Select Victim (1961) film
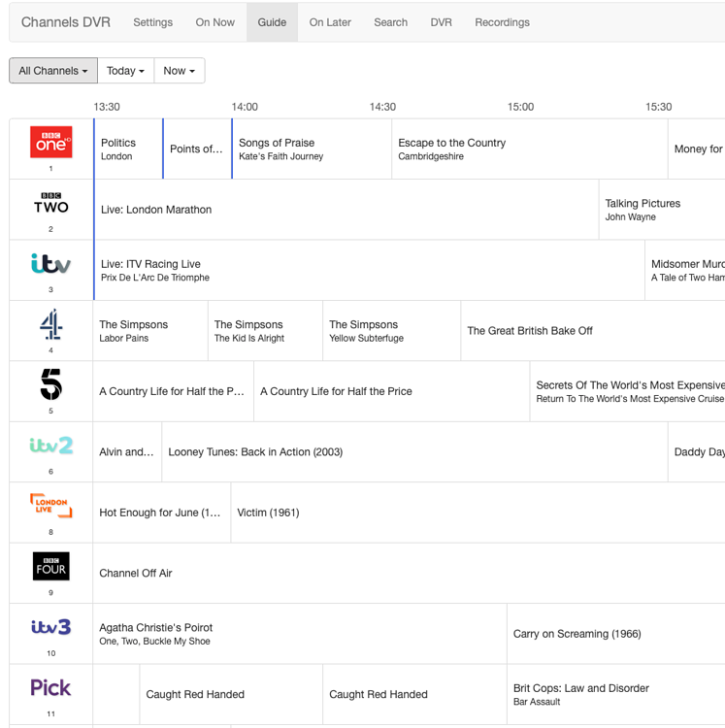725x728 pixels. click(x=478, y=513)
